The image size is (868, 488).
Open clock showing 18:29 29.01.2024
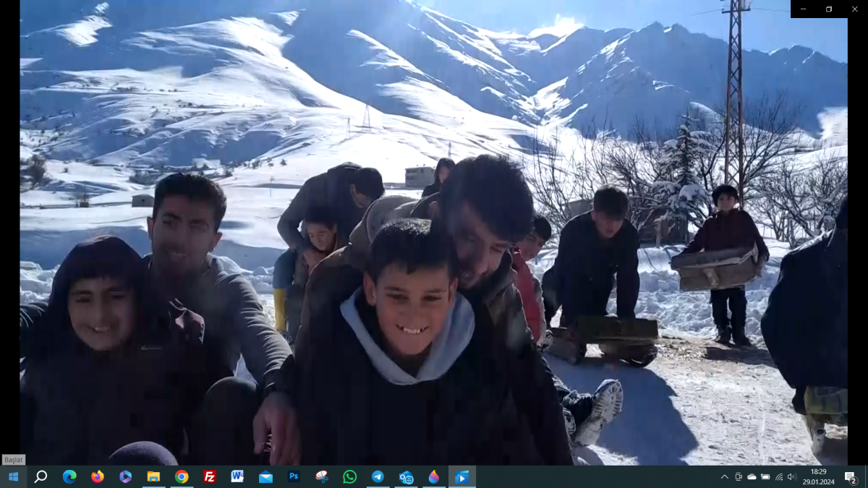(x=819, y=476)
